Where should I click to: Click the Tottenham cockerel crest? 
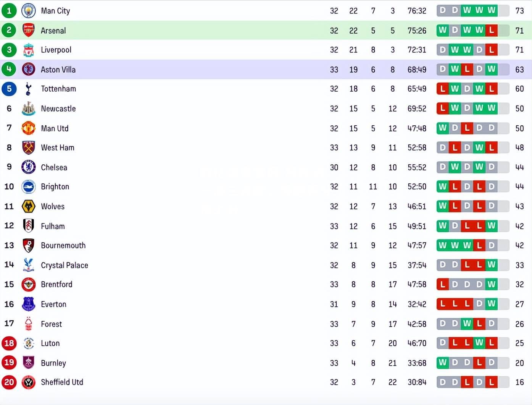click(x=29, y=89)
